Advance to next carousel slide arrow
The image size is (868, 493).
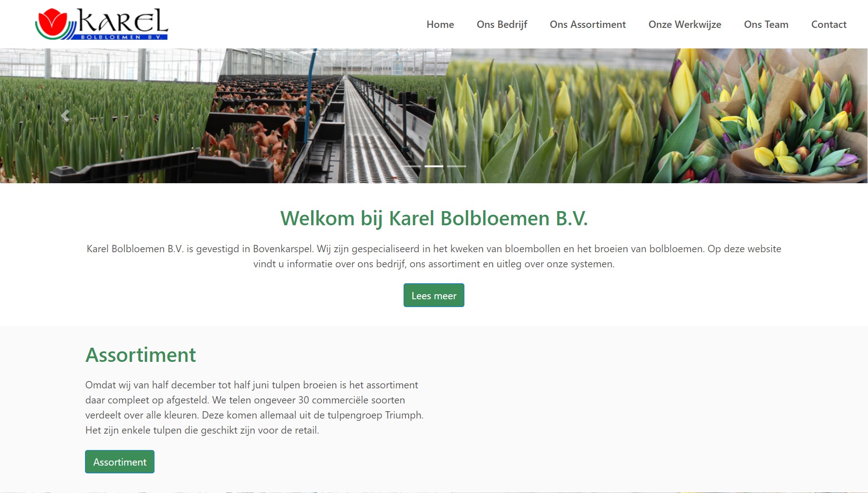[802, 116]
